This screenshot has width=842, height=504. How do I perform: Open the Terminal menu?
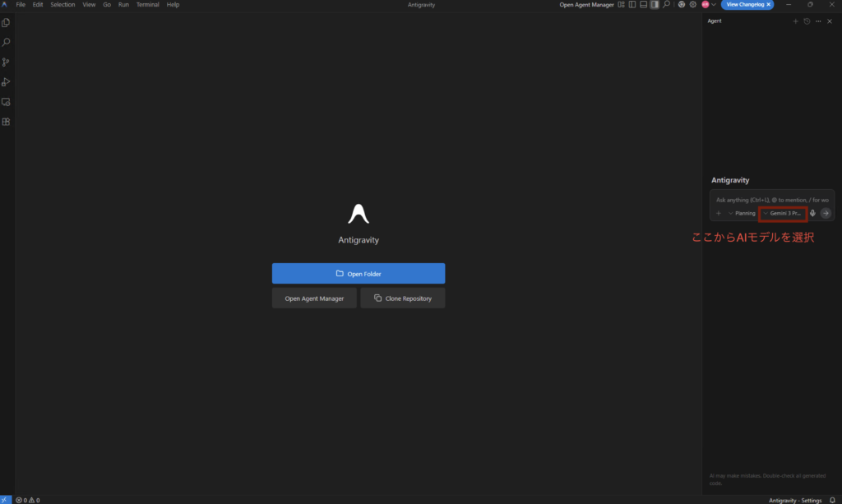(x=148, y=4)
